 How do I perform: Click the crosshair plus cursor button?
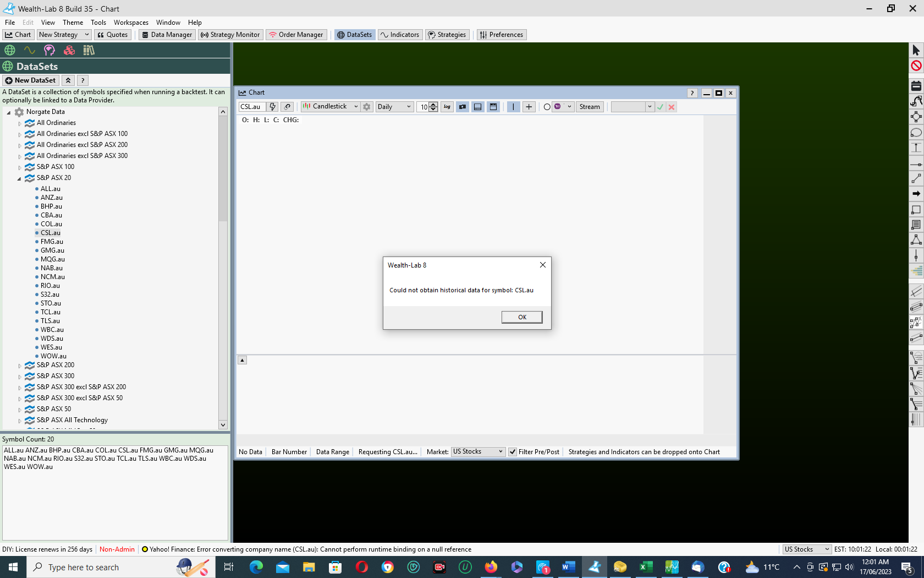(529, 107)
